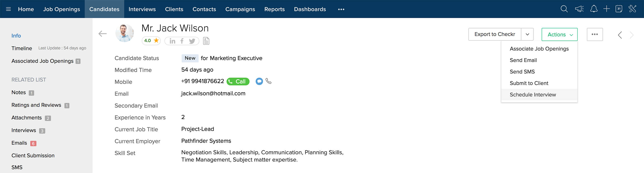Select Schedule Interview from Actions menu
Viewport: 644px width, 173px height.
pyautogui.click(x=533, y=95)
